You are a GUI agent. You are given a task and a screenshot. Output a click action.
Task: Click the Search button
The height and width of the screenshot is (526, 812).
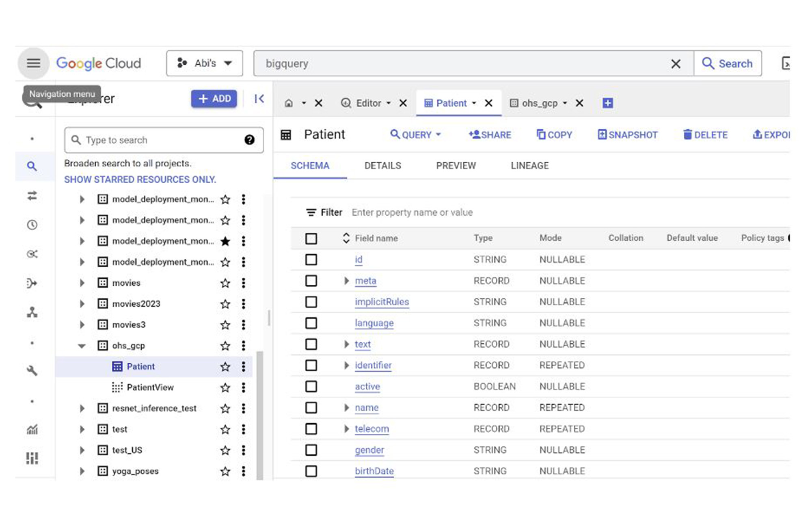point(728,63)
